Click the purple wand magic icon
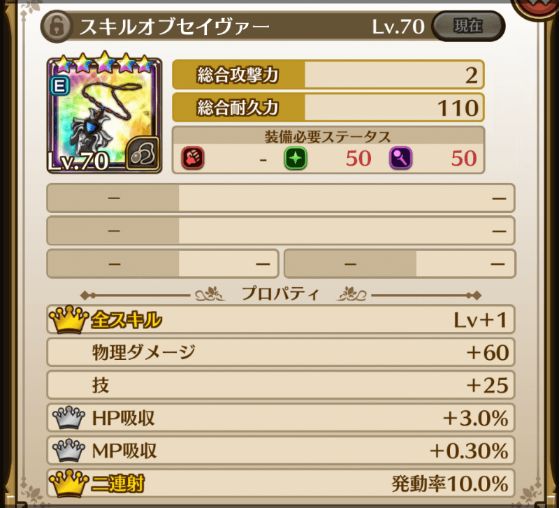This screenshot has width=559, height=508. click(x=401, y=158)
